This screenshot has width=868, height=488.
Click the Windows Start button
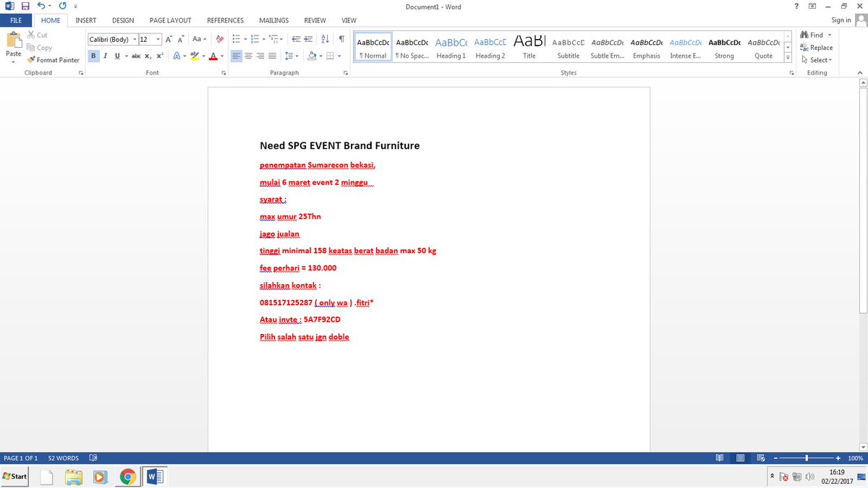coord(15,476)
